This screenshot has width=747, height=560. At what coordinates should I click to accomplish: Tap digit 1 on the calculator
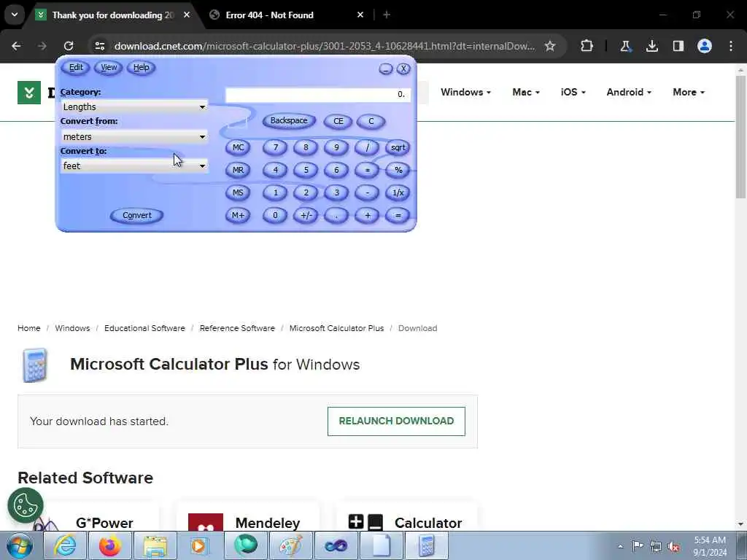[x=275, y=192]
